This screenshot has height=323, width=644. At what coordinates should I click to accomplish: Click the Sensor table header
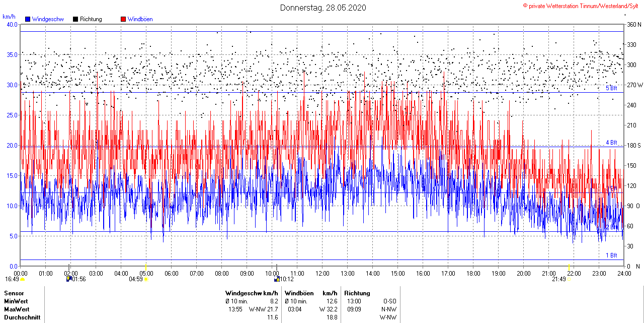tap(14, 293)
